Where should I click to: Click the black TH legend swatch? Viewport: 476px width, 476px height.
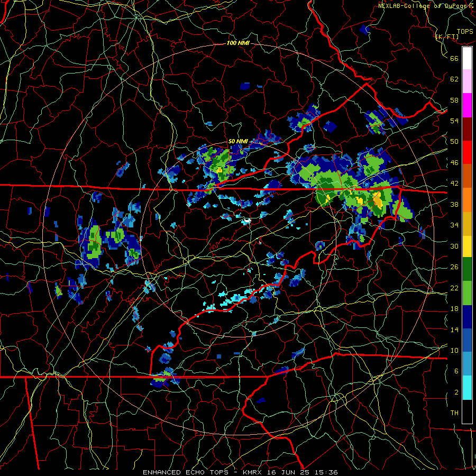[467, 411]
